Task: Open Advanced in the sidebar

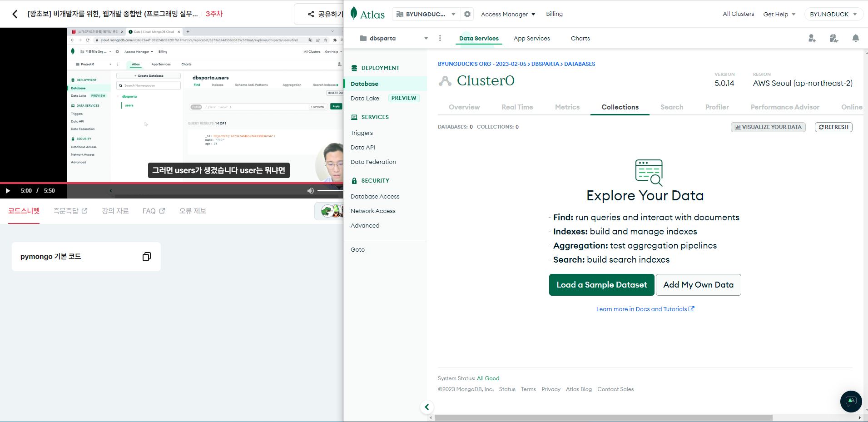Action: tap(365, 226)
